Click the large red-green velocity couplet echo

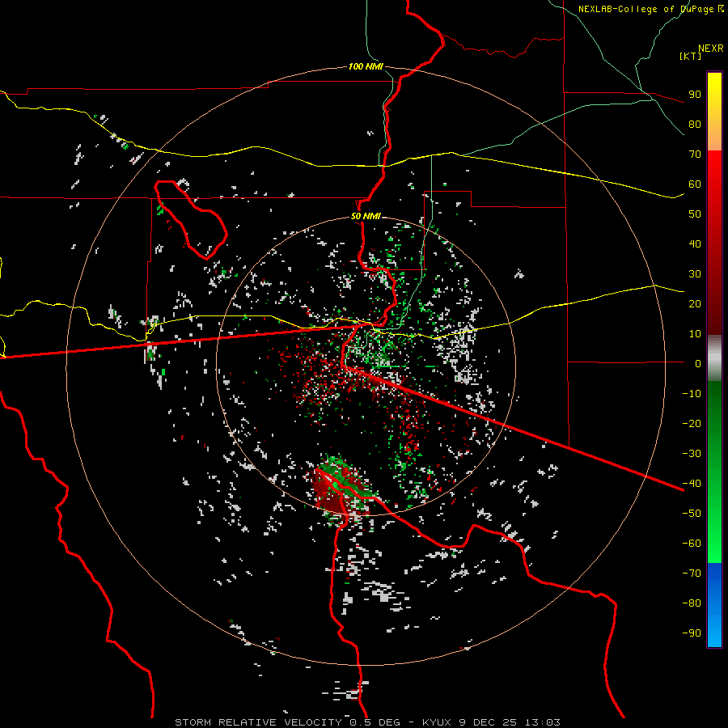tap(341, 488)
